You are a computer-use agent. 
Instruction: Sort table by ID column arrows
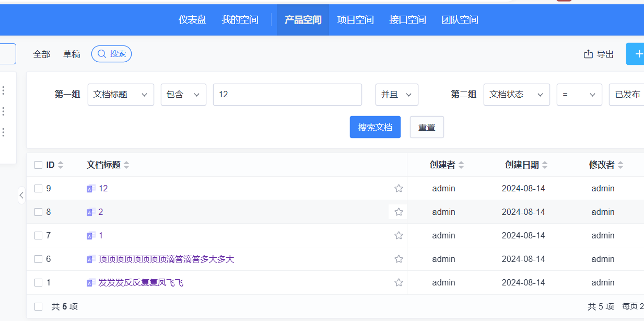coord(61,165)
